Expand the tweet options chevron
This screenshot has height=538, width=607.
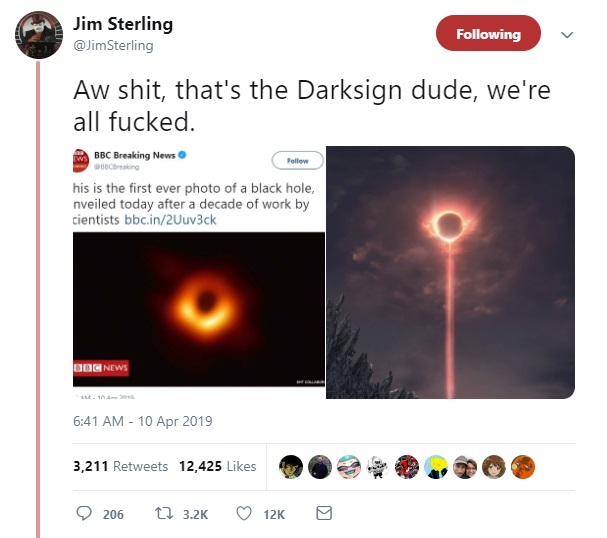pyautogui.click(x=567, y=35)
